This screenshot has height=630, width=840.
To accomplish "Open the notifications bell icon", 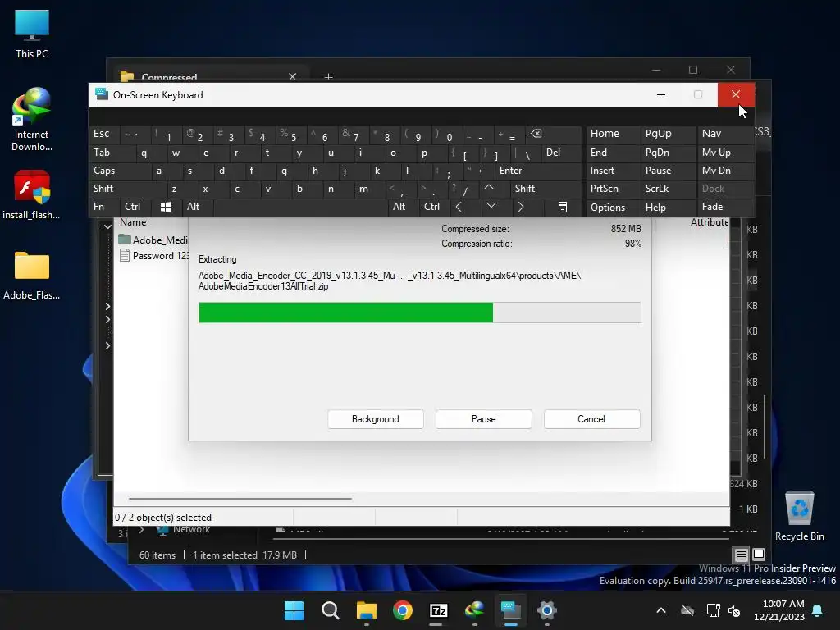I will click(818, 610).
